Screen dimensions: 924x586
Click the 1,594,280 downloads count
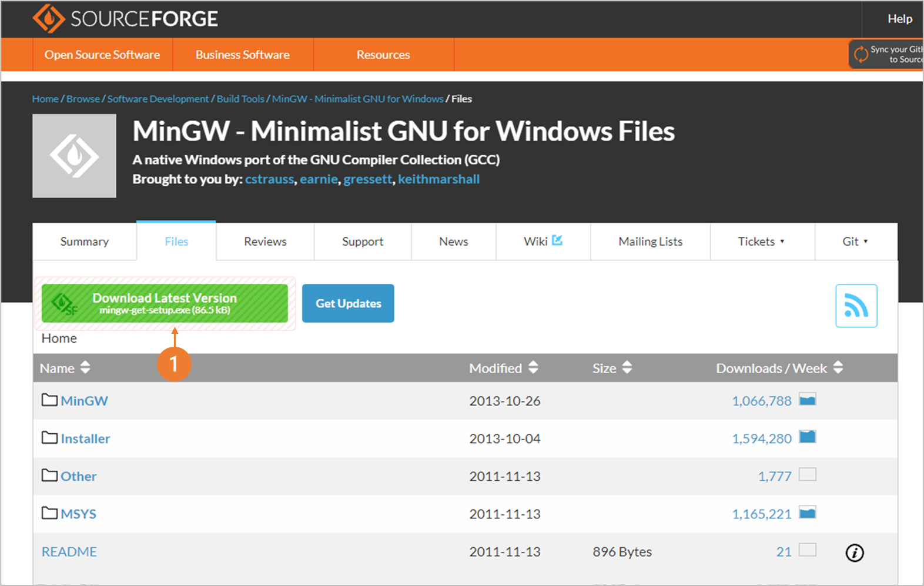click(x=761, y=438)
